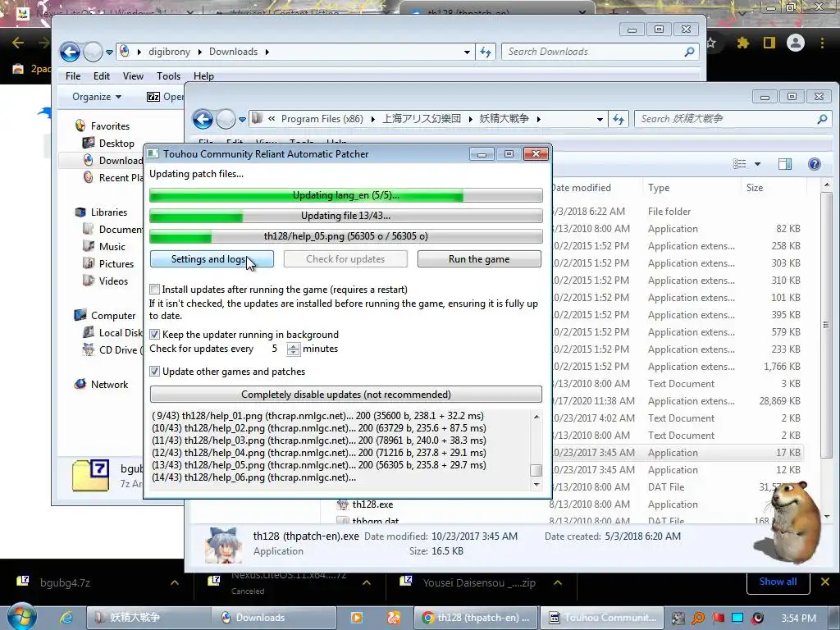Sort files by the Size column header
Viewport: 840px width, 630px height.
pyautogui.click(x=755, y=188)
